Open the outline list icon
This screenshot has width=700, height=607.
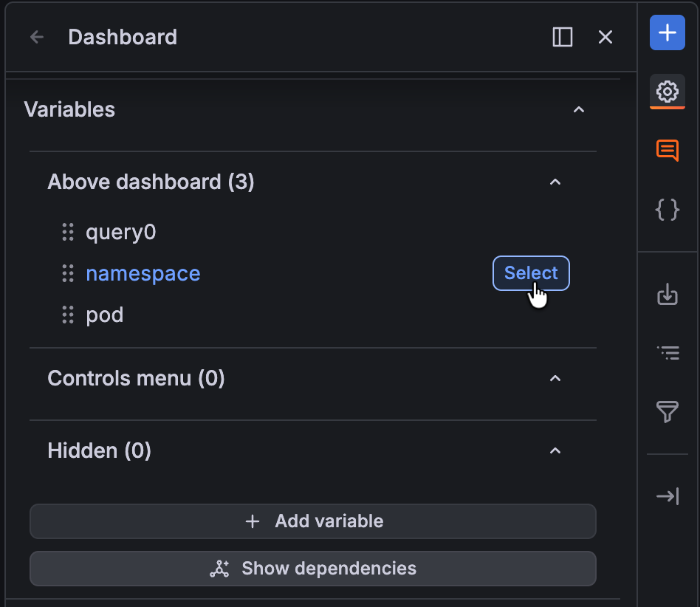click(x=668, y=353)
